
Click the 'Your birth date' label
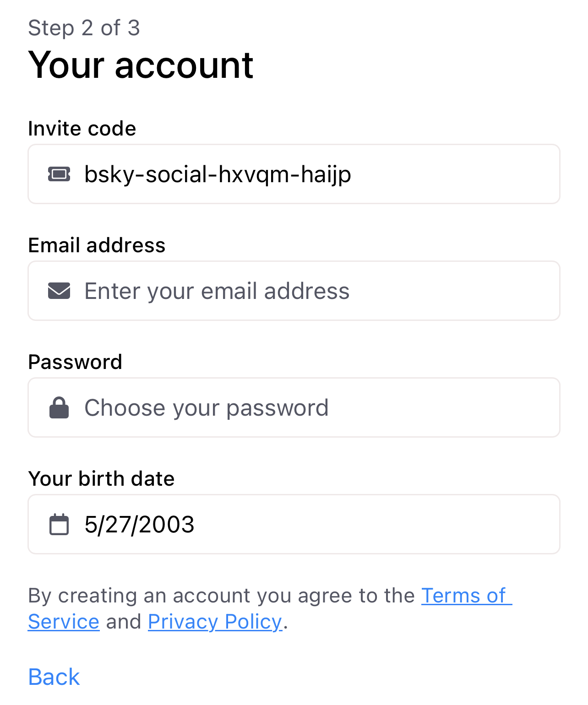pyautogui.click(x=101, y=479)
